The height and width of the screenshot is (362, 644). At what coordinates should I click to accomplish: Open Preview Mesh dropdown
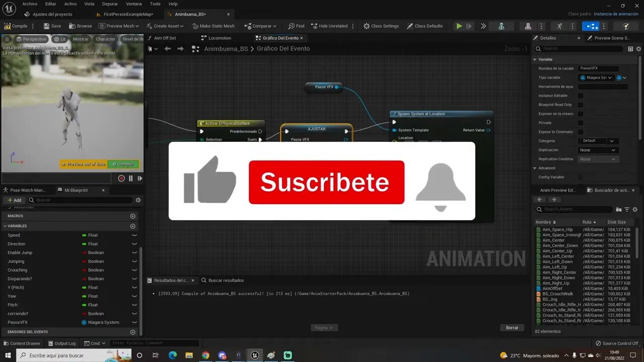tap(119, 26)
